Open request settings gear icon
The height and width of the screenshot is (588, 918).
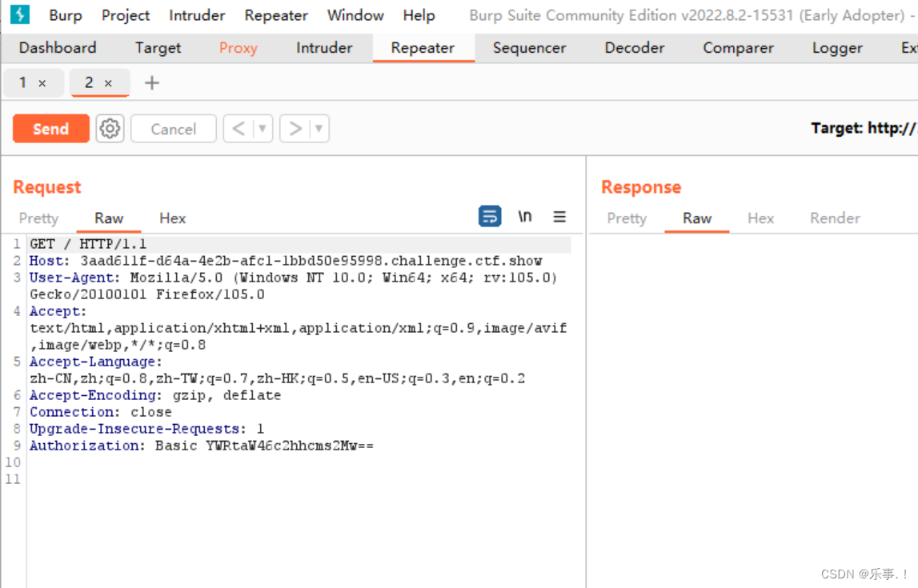110,129
